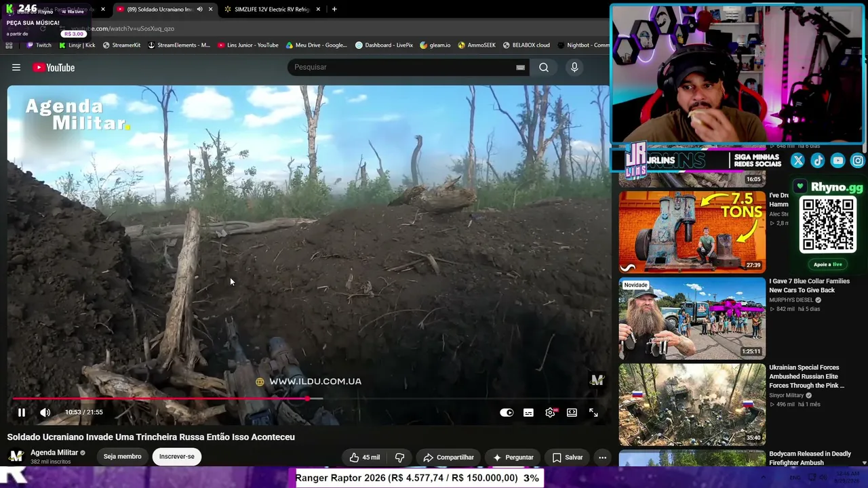Close the Soldado Ucraniano tab
868x488 pixels.
click(x=210, y=9)
